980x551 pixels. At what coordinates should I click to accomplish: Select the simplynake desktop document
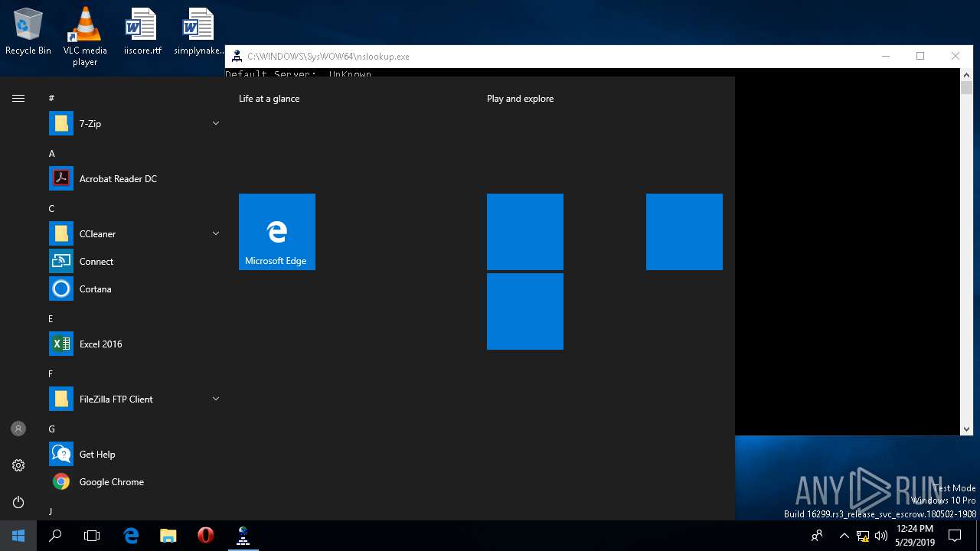(198, 32)
